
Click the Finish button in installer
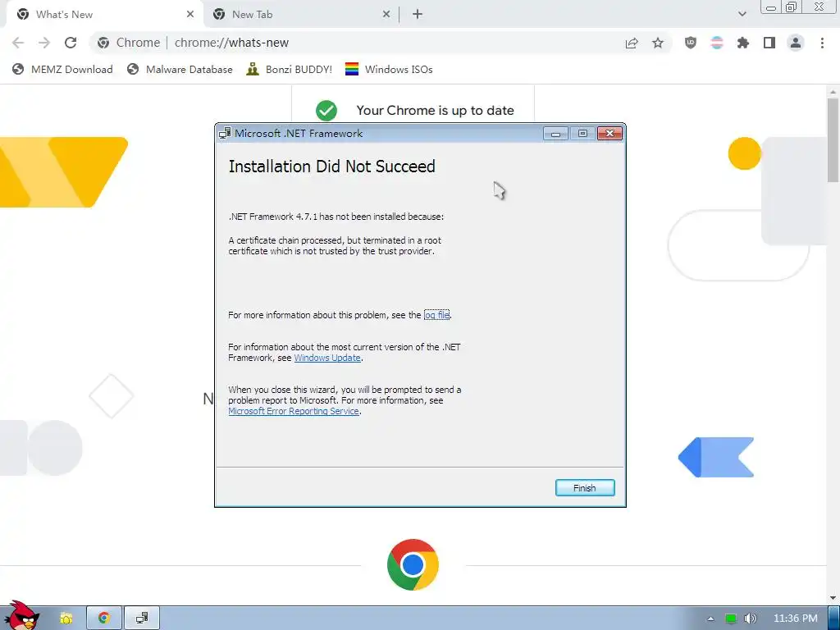[x=584, y=487]
